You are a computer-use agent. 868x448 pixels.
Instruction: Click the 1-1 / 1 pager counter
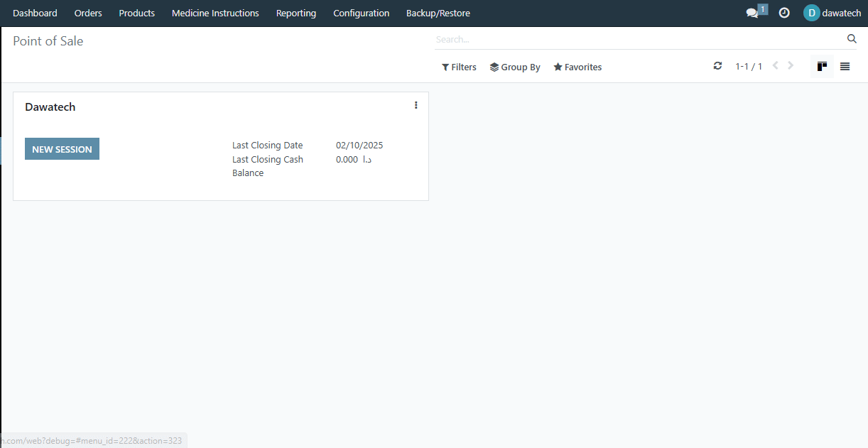point(749,67)
